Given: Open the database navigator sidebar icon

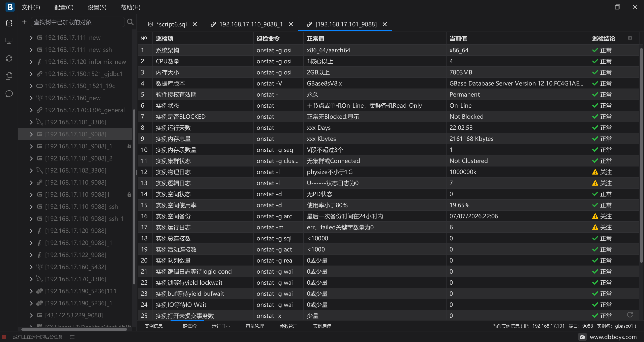Looking at the screenshot, I should pos(9,23).
